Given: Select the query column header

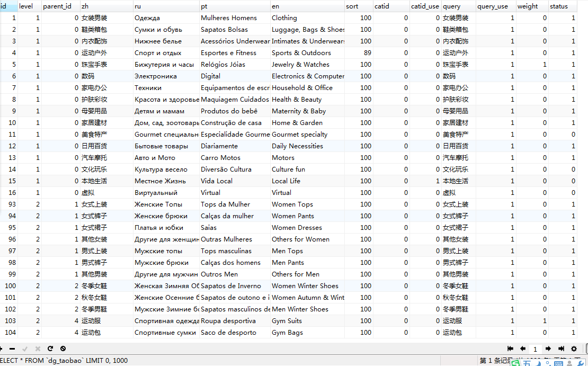Looking at the screenshot, I should click(x=459, y=6).
